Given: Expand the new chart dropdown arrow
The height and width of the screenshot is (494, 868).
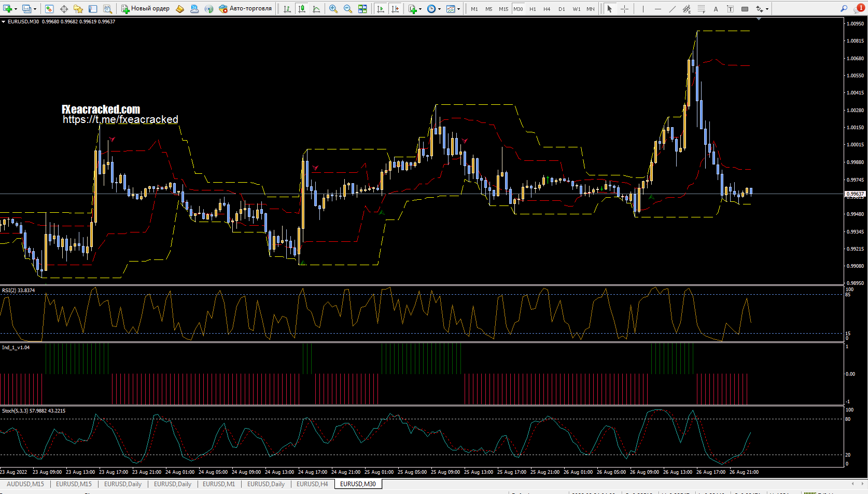Looking at the screenshot, I should point(16,9).
